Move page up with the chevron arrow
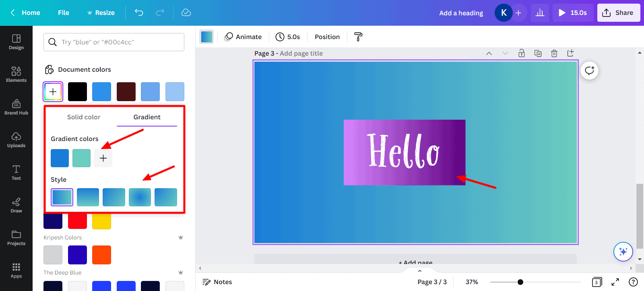Screen dimensions: 644x291 click(489, 53)
